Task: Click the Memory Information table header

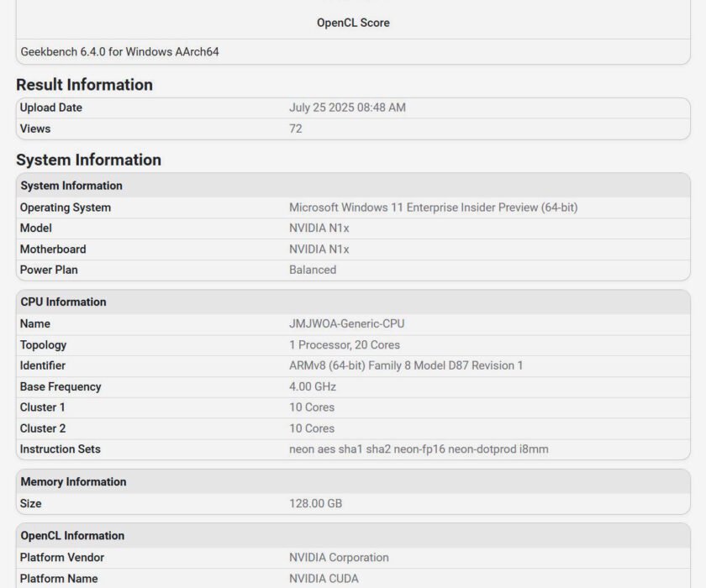Action: click(x=353, y=482)
